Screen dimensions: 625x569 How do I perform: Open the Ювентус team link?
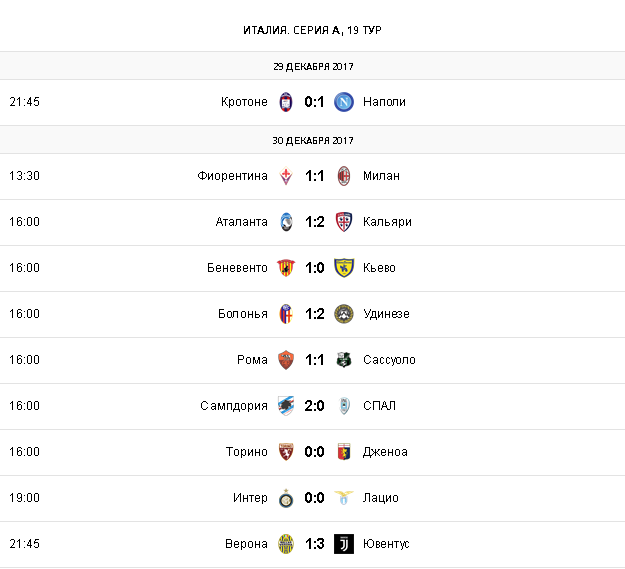385,544
